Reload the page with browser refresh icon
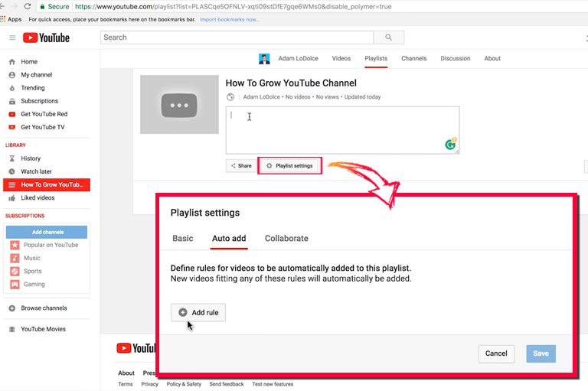The width and height of the screenshot is (588, 391). click(27, 6)
